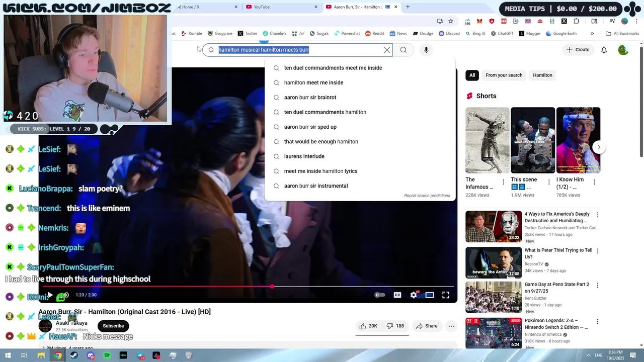The height and width of the screenshot is (362, 644).
Task: Like the video with thumbs up (20K)
Action: (x=368, y=326)
